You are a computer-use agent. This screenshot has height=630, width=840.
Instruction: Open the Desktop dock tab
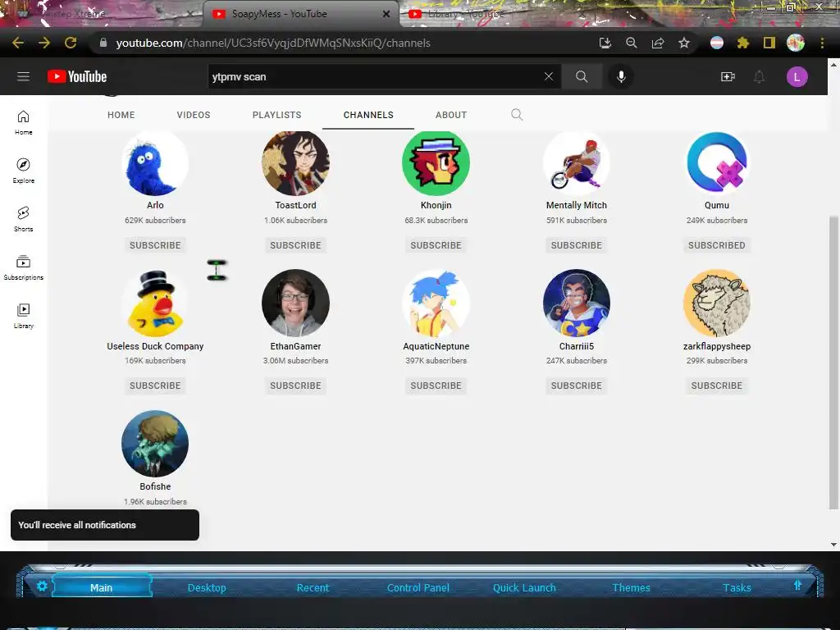(x=207, y=587)
